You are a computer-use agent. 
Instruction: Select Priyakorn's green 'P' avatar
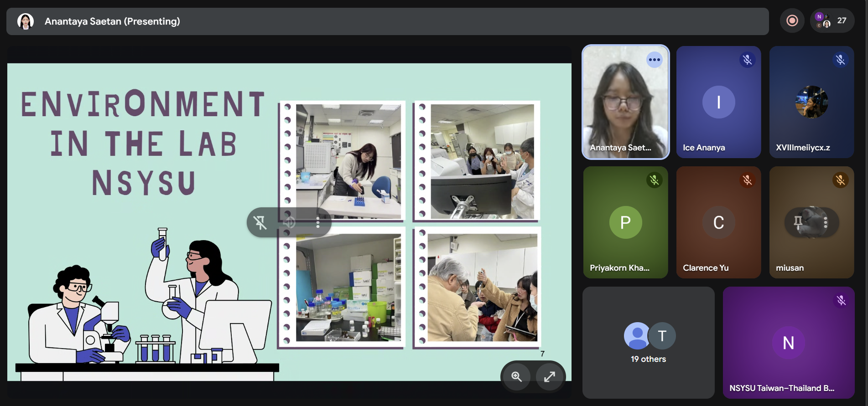coord(626,222)
